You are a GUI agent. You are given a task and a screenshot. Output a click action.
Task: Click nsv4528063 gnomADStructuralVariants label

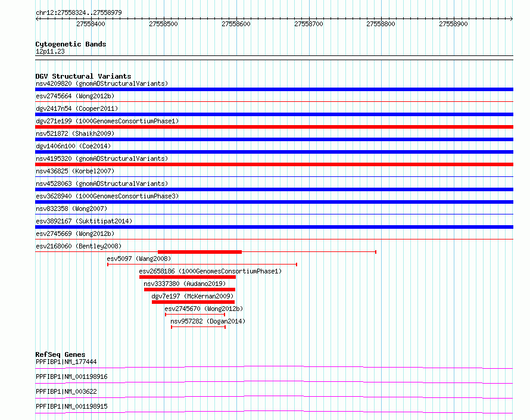(102, 183)
